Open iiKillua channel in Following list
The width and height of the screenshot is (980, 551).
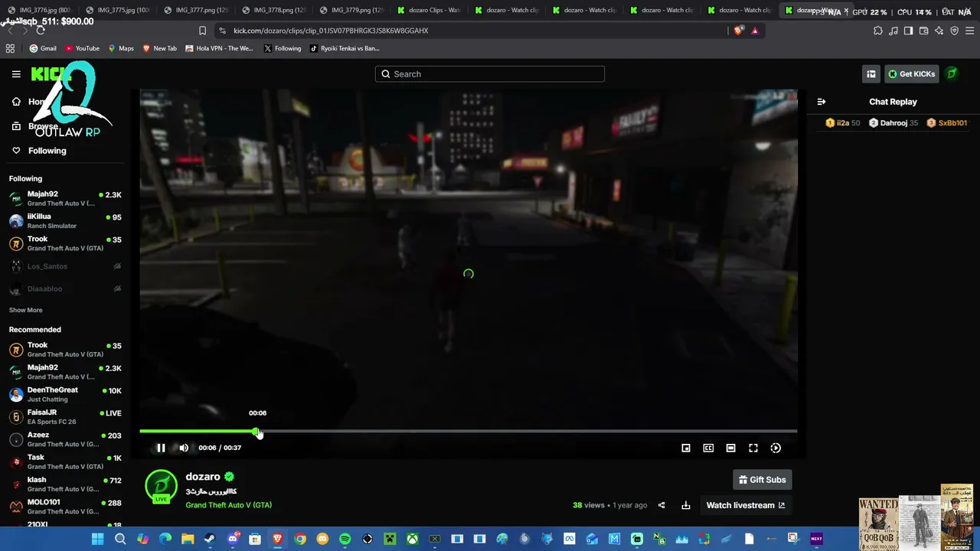tap(65, 221)
